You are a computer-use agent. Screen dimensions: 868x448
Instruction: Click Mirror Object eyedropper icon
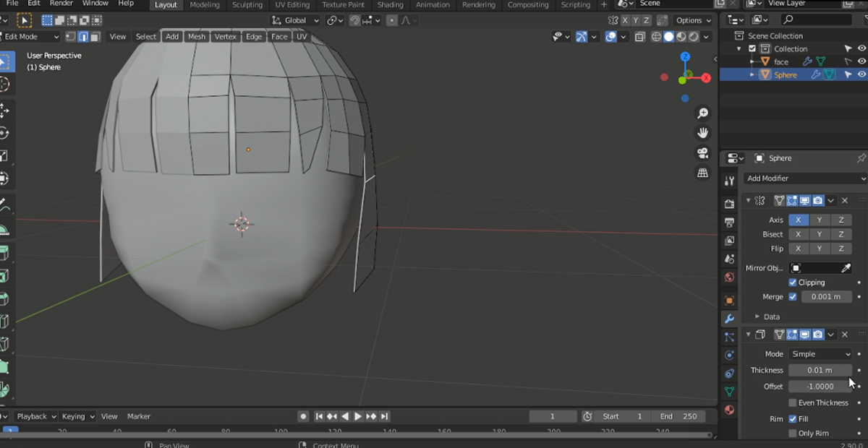coord(846,268)
